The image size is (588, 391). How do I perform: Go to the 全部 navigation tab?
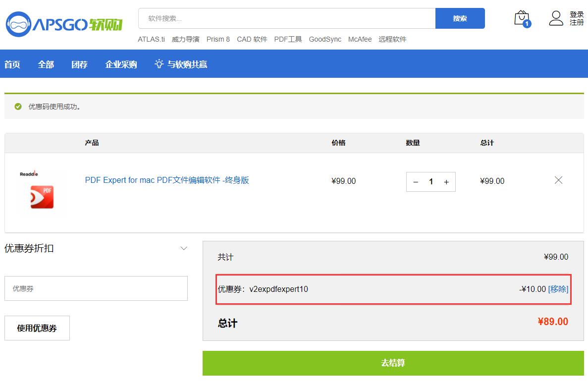(46, 64)
